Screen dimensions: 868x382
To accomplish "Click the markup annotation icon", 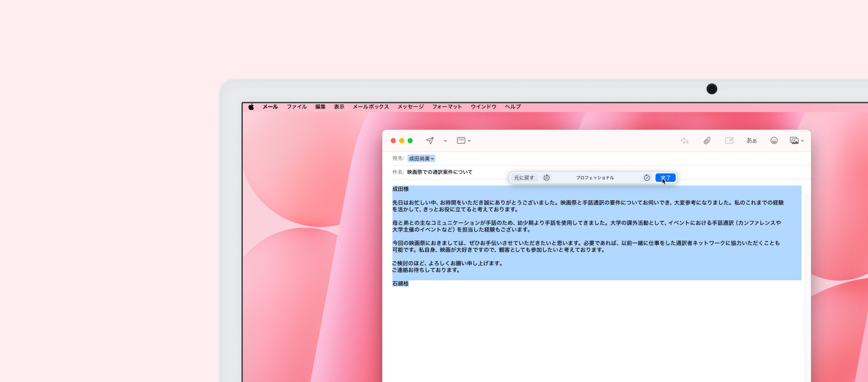I will [729, 140].
